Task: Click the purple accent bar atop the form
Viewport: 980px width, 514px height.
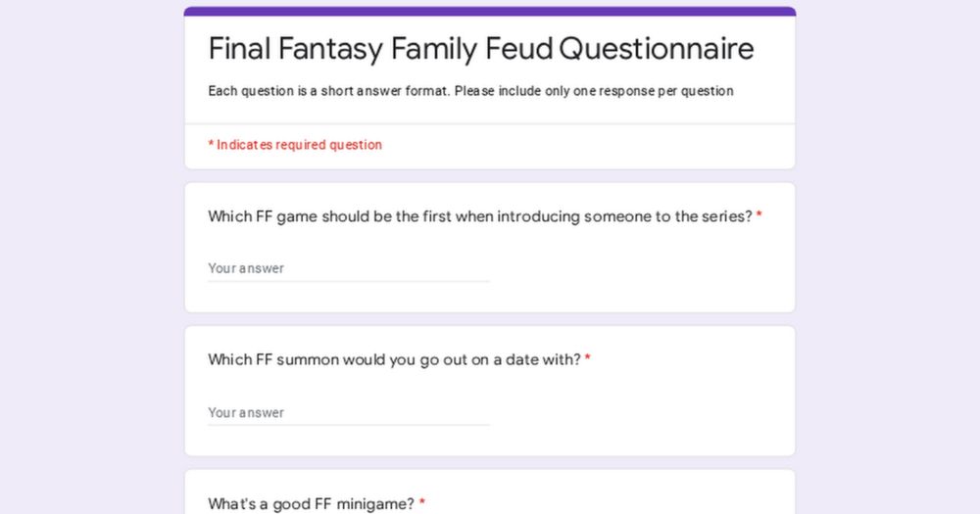Action: [x=490, y=11]
